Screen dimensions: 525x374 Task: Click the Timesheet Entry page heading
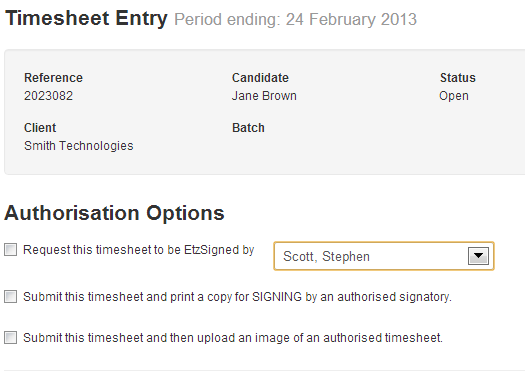point(86,18)
